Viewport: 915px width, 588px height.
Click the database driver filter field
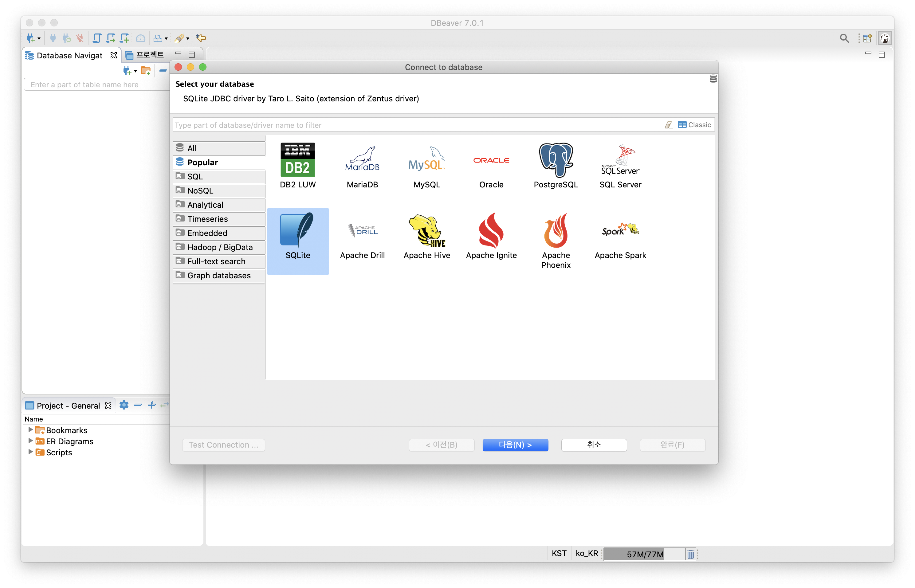click(416, 125)
